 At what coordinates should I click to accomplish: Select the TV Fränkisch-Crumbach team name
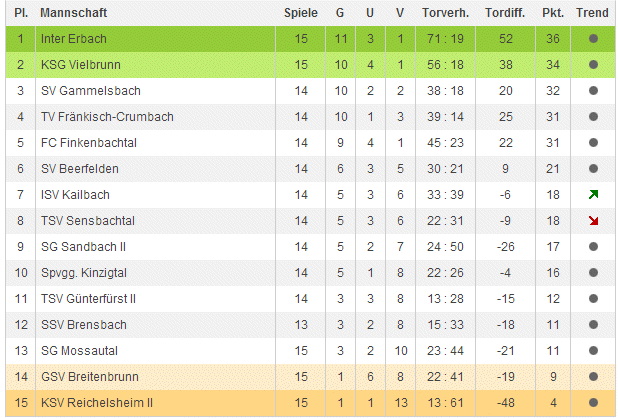coord(107,117)
